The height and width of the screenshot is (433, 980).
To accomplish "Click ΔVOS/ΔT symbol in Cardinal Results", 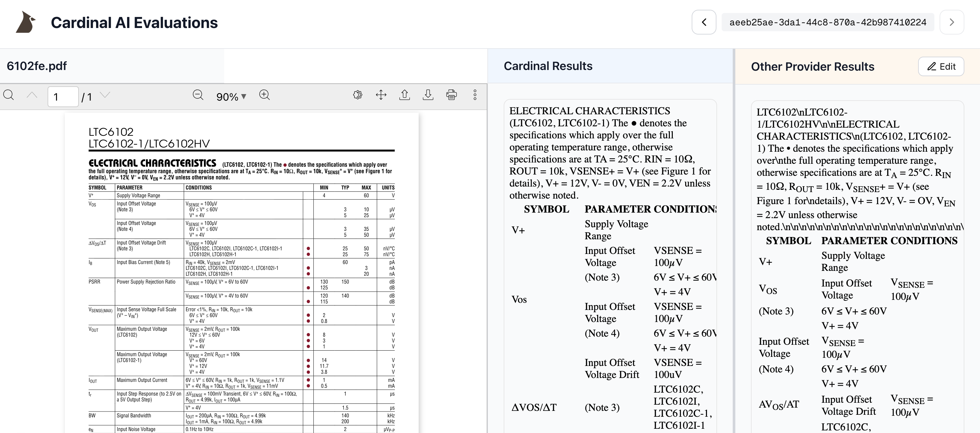I will (x=534, y=408).
